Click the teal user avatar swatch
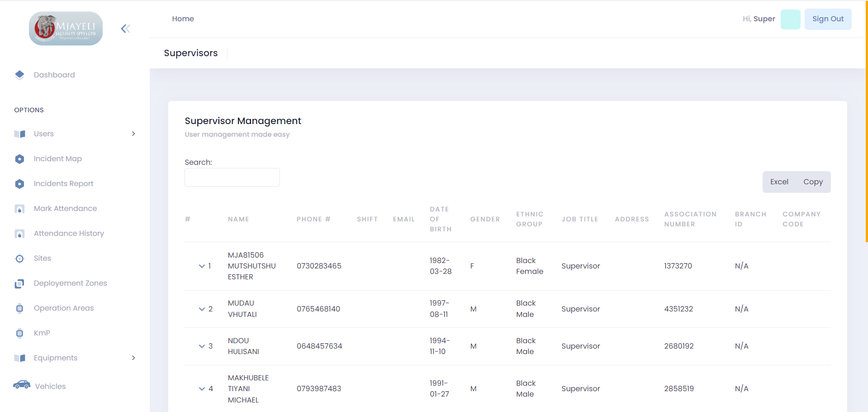 [790, 19]
